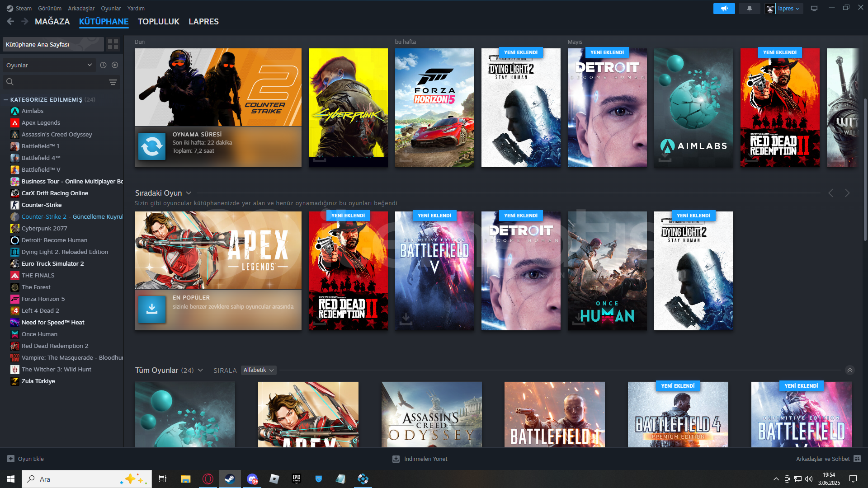Image resolution: width=868 pixels, height=488 pixels.
Task: Open the Task View taskbar icon
Action: click(163, 479)
